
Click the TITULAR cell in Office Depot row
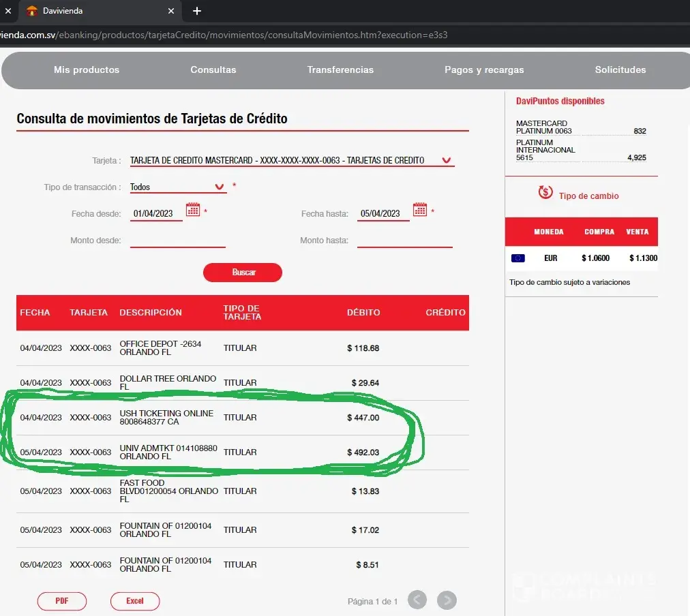[x=240, y=348]
